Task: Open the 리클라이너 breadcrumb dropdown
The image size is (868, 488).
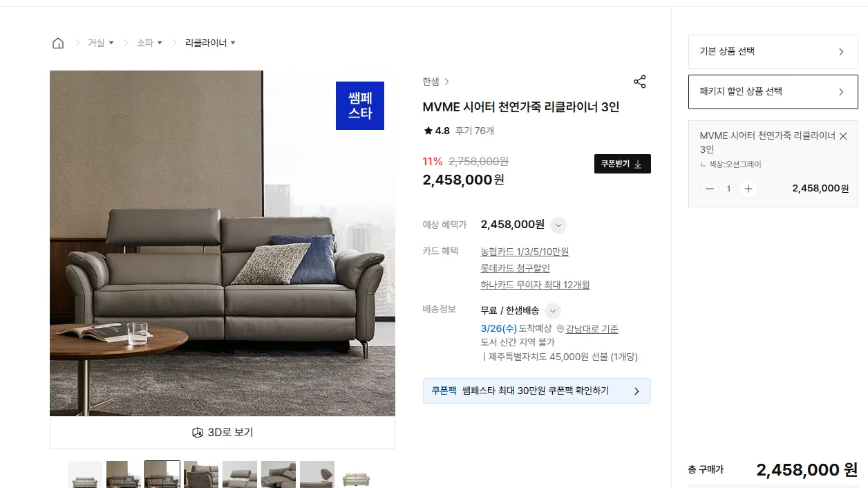Action: (x=210, y=43)
